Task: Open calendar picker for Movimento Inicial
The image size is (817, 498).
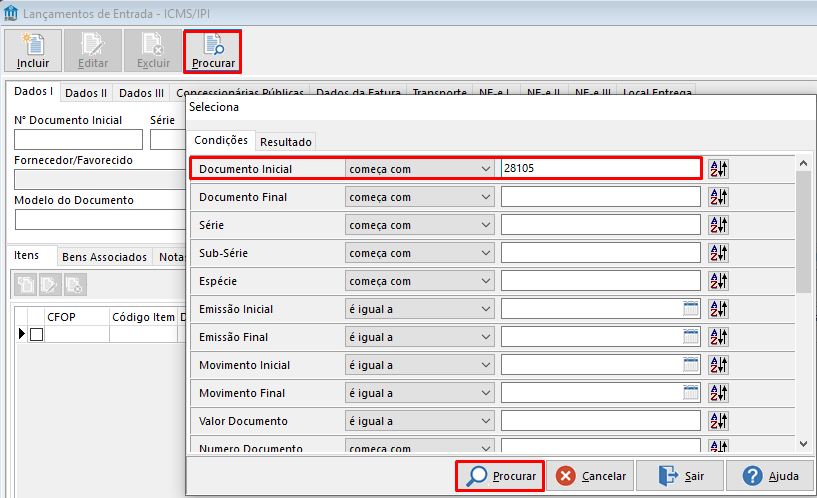Action: tap(690, 365)
